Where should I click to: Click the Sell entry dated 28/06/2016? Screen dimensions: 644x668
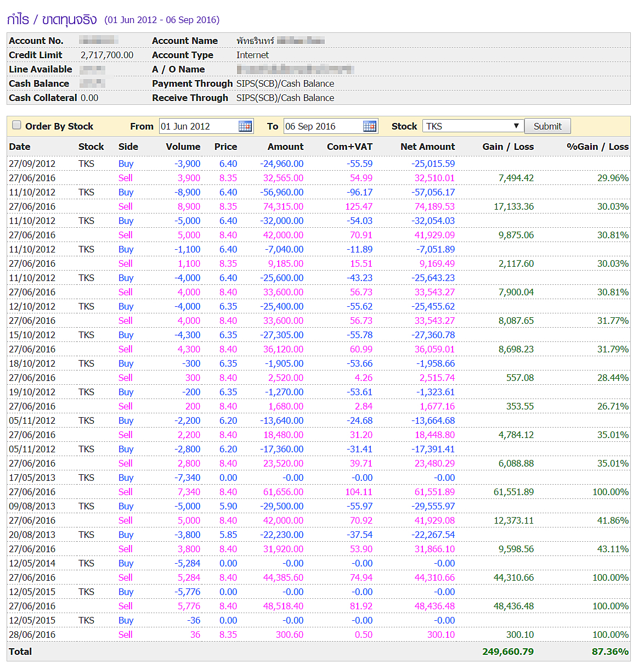tap(125, 635)
